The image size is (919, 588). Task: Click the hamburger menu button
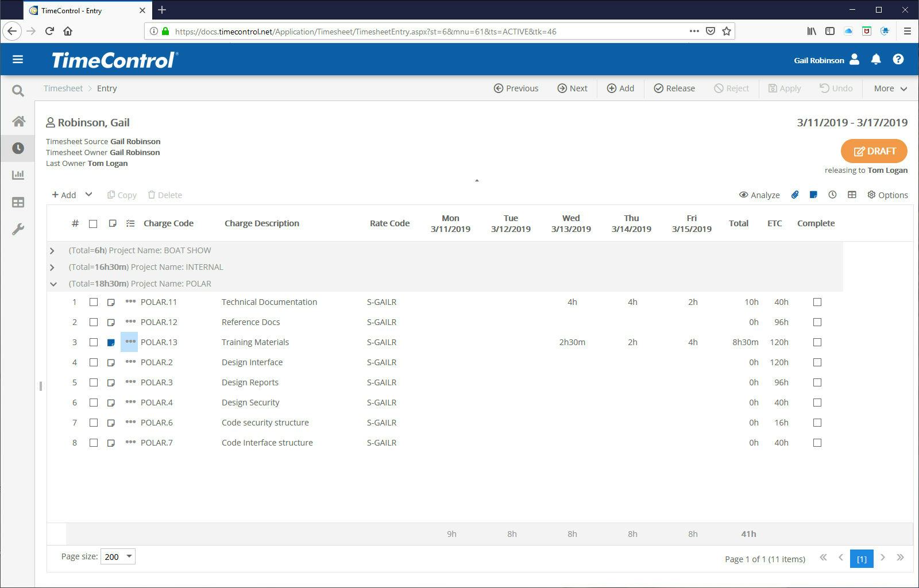18,59
